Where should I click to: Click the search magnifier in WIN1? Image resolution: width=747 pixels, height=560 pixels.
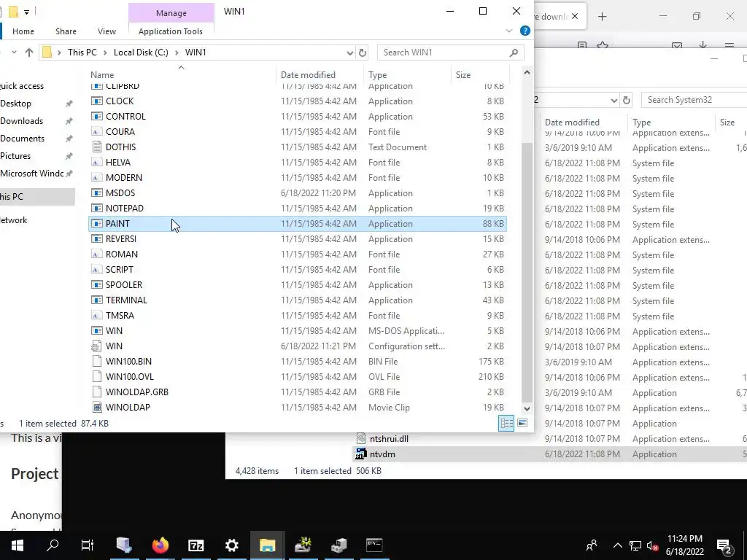(514, 52)
